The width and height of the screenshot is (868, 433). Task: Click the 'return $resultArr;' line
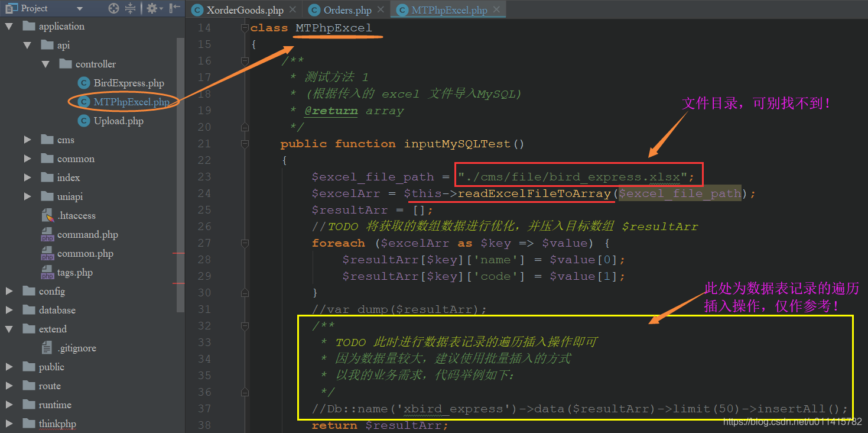point(380,425)
